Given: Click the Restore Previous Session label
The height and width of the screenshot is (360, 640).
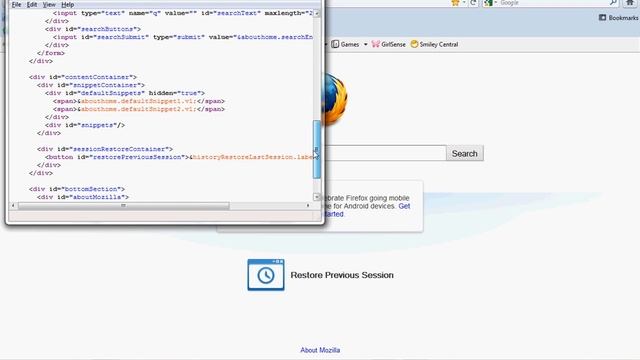Looking at the screenshot, I should (342, 275).
